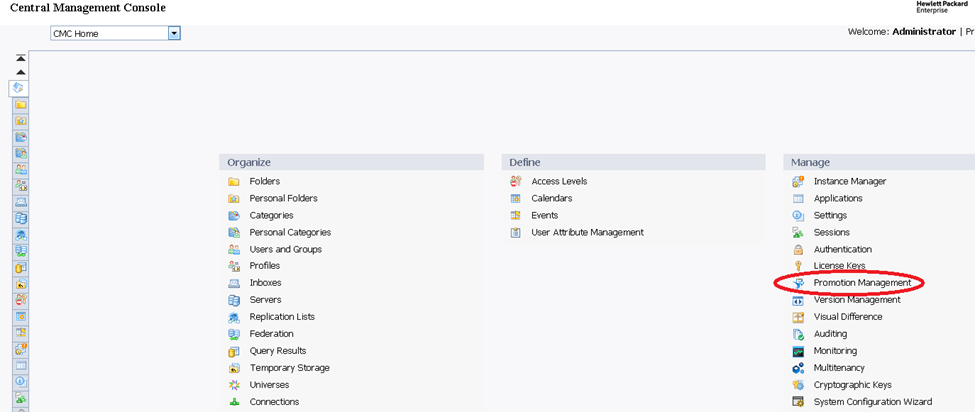Click the Folders icon in the left sidebar
The image size is (975, 412).
(20, 104)
